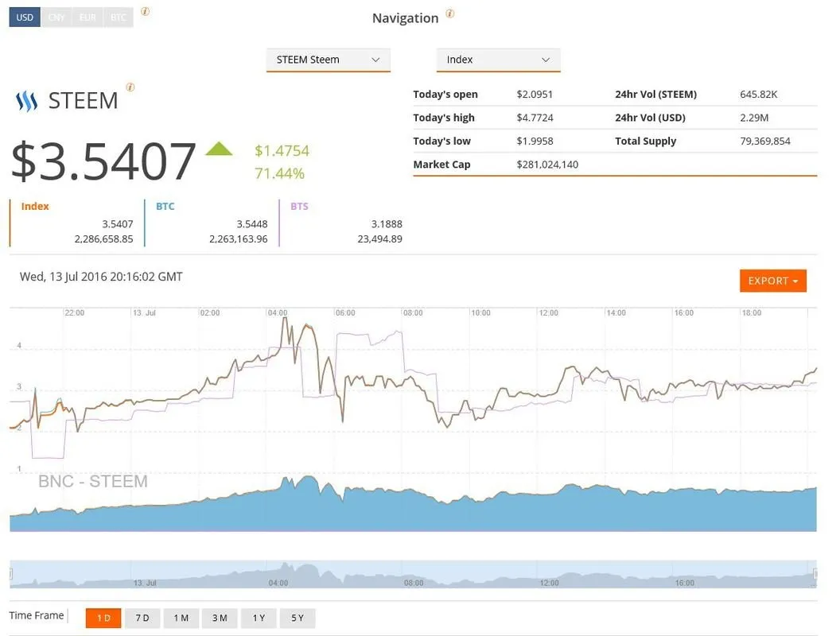Viewport: 840px width, 636px height.
Task: Toggle the Index series legend
Action: [35, 206]
